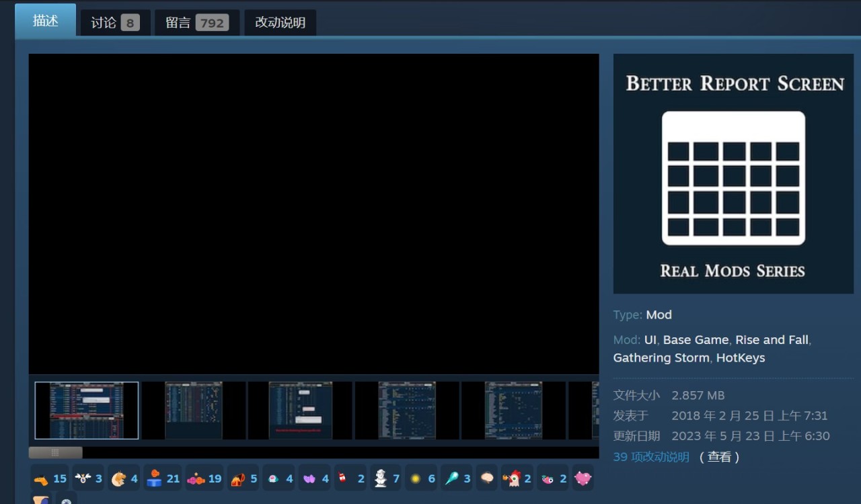Image resolution: width=861 pixels, height=504 pixels.
Task: Click the pink candy award with 19
Action: 204,478
